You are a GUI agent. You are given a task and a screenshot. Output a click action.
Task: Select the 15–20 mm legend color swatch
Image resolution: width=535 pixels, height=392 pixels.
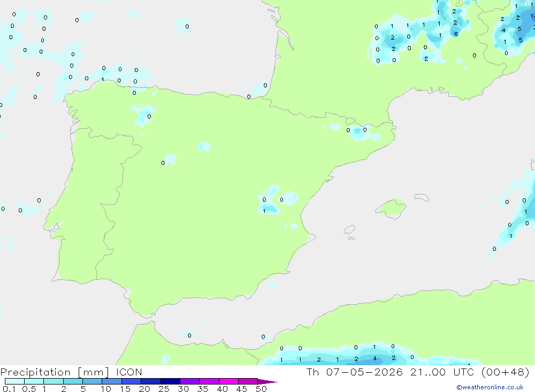[132, 381]
